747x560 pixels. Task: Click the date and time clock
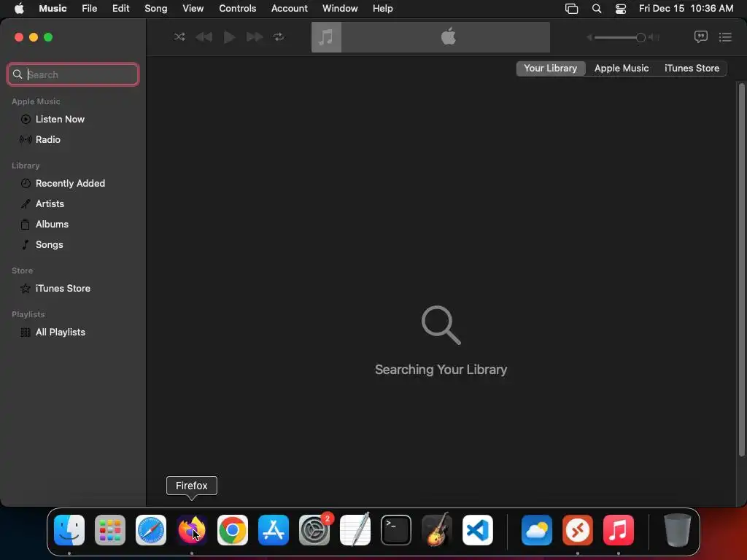(x=686, y=8)
